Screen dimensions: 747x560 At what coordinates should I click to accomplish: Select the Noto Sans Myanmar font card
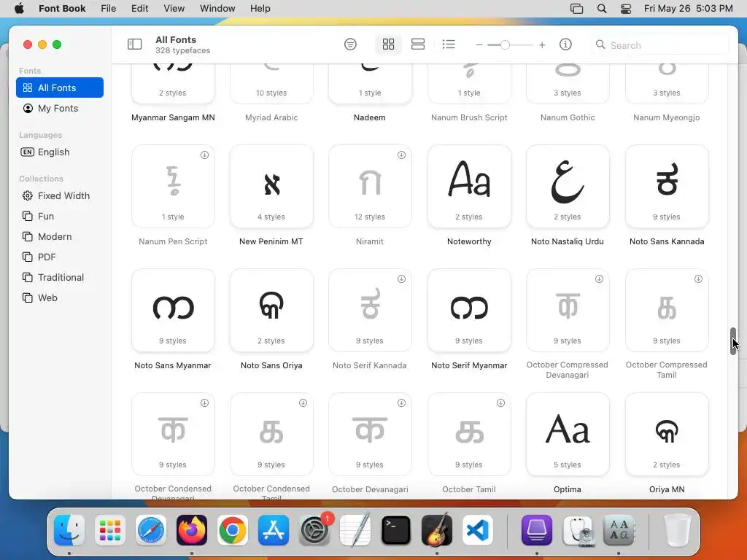[173, 311]
